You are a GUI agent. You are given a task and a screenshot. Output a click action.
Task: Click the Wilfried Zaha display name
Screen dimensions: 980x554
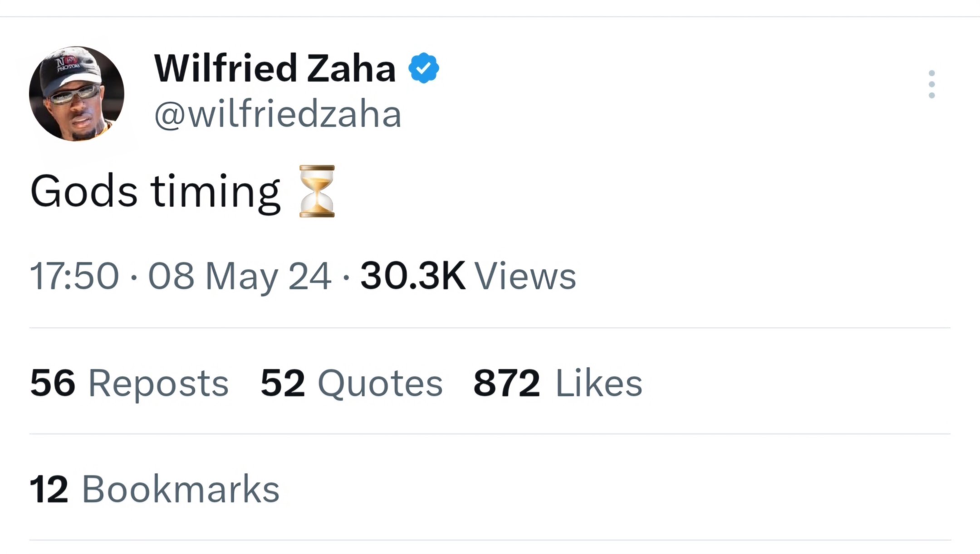point(274,68)
